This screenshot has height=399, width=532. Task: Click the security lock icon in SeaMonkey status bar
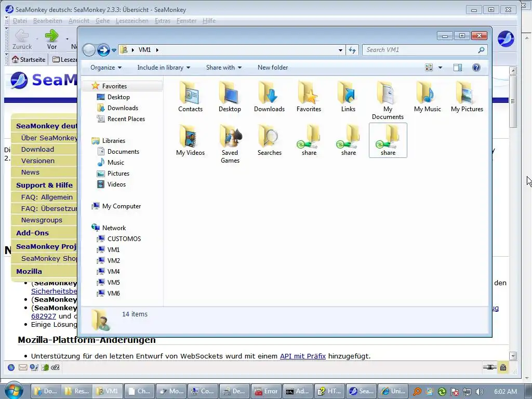[503, 367]
